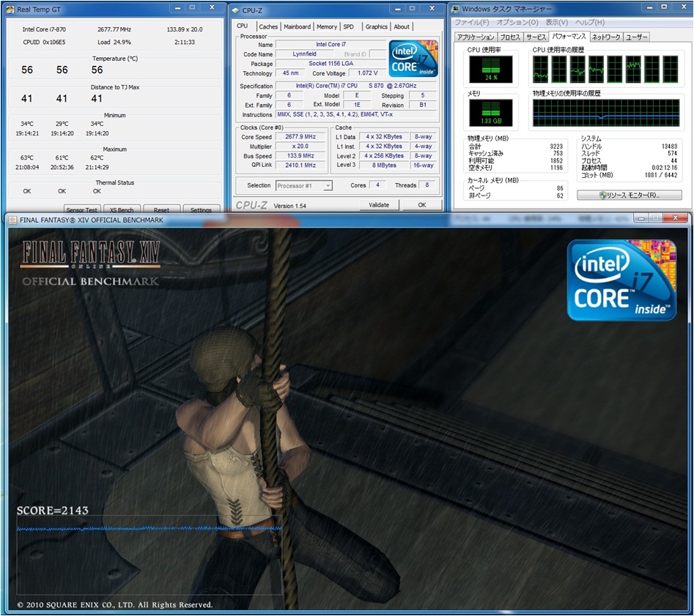Open Settings in Real Temp GT
The image size is (694, 616).
200,209
